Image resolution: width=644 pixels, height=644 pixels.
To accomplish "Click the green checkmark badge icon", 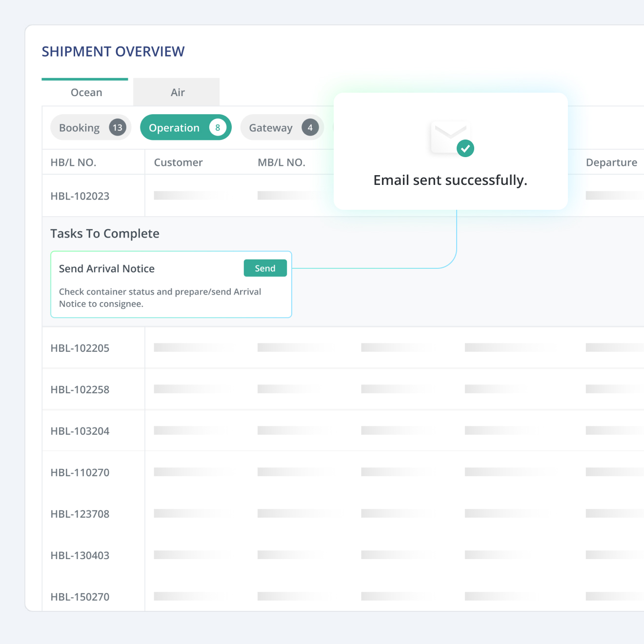I will pyautogui.click(x=465, y=148).
